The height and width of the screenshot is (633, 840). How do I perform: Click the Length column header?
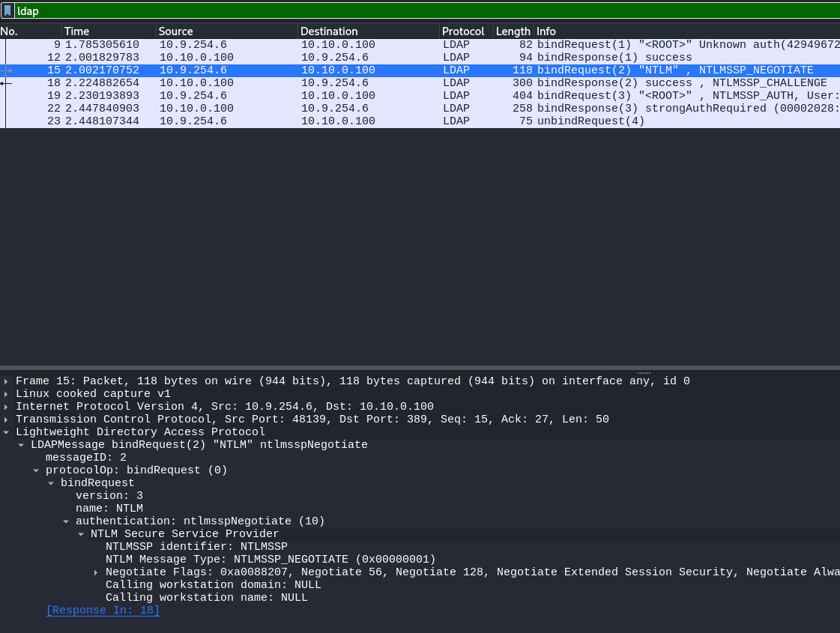(x=513, y=31)
